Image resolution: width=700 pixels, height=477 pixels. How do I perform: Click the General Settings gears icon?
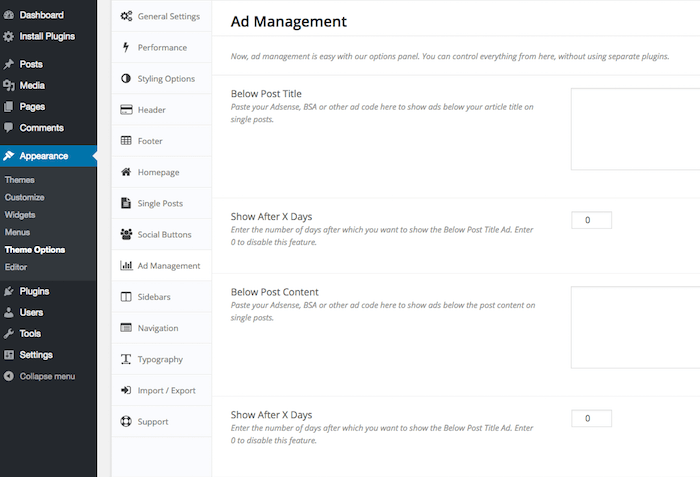pos(126,16)
